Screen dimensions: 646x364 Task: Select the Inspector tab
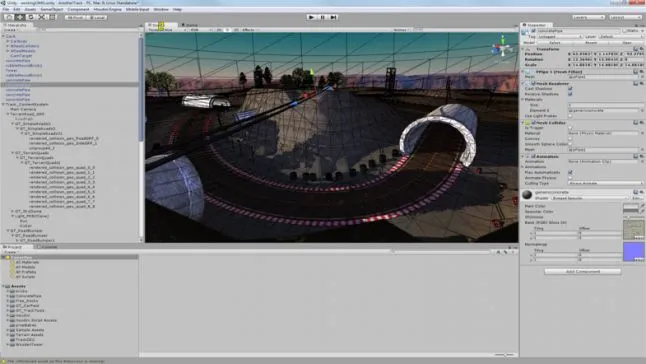click(x=535, y=25)
